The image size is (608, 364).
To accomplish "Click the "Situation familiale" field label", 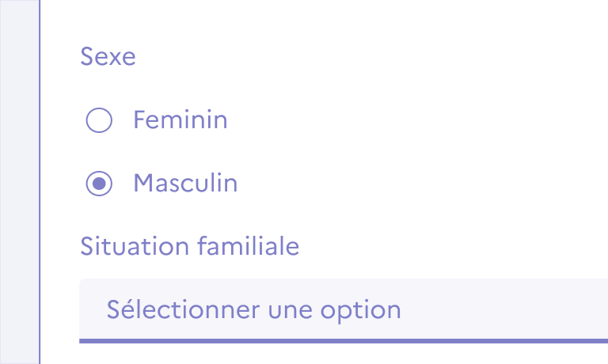I will pyautogui.click(x=190, y=246).
